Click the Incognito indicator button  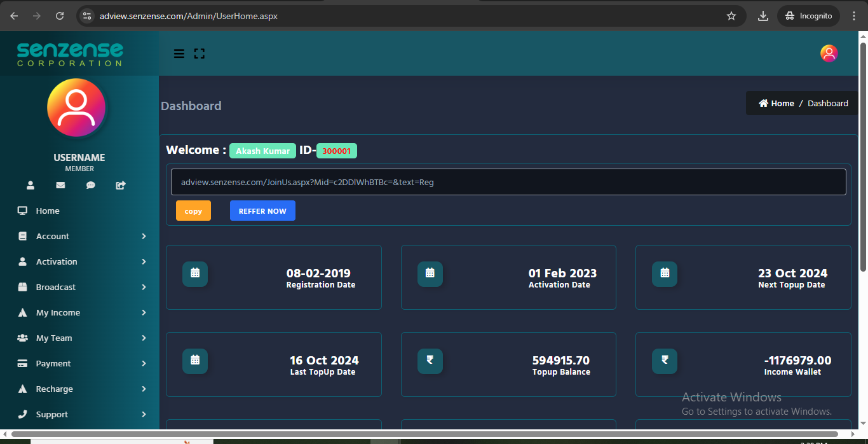(808, 16)
